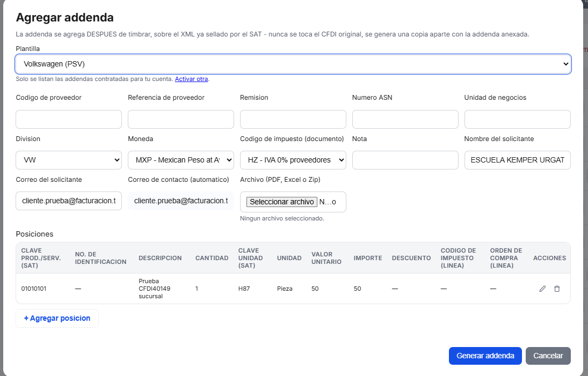This screenshot has width=588, height=376.
Task: Focus the Codigo de proveedor field
Action: 69,120
